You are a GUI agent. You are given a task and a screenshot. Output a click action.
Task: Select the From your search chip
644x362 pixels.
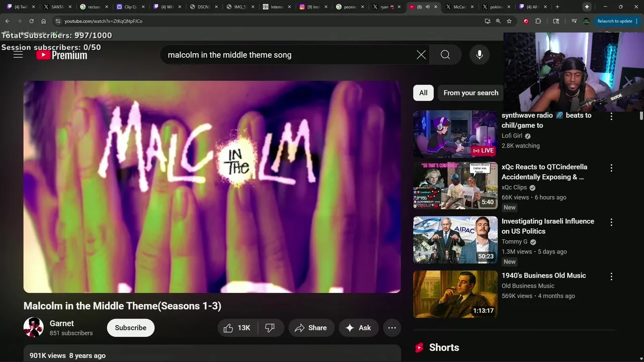(x=471, y=93)
